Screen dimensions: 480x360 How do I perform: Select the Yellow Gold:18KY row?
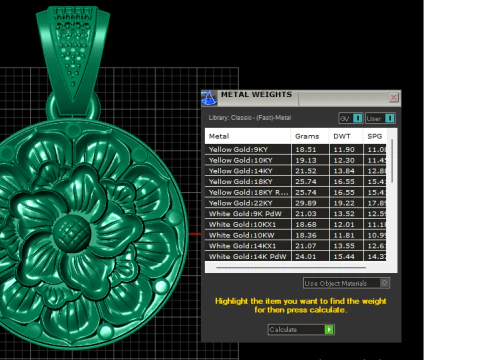pos(296,182)
